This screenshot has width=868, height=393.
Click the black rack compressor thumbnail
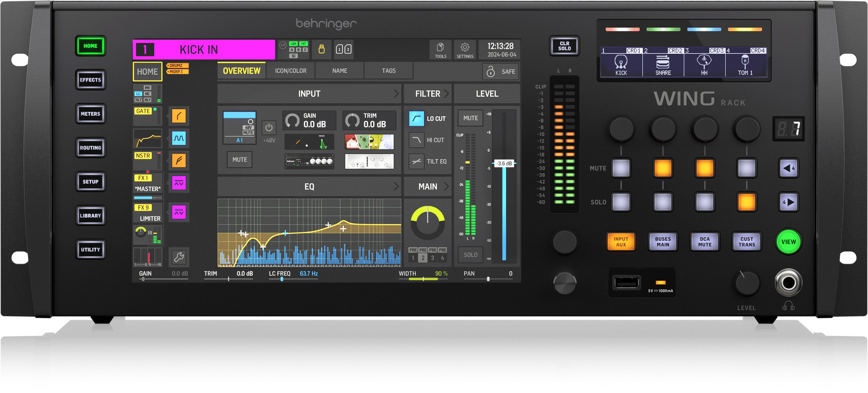309,161
